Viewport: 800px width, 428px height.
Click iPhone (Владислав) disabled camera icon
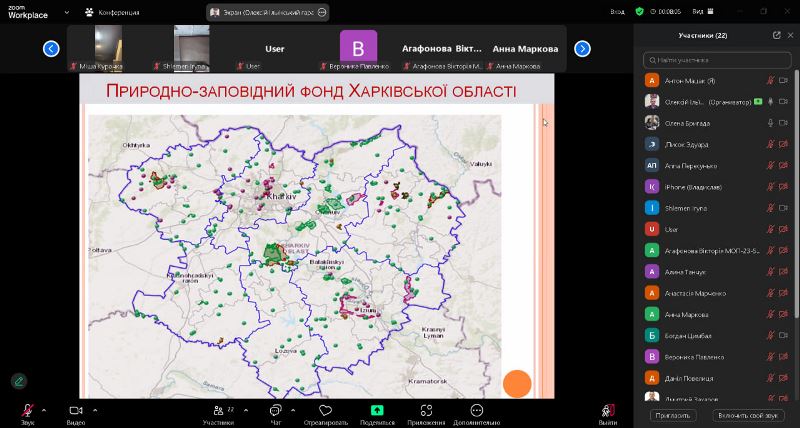[783, 187]
